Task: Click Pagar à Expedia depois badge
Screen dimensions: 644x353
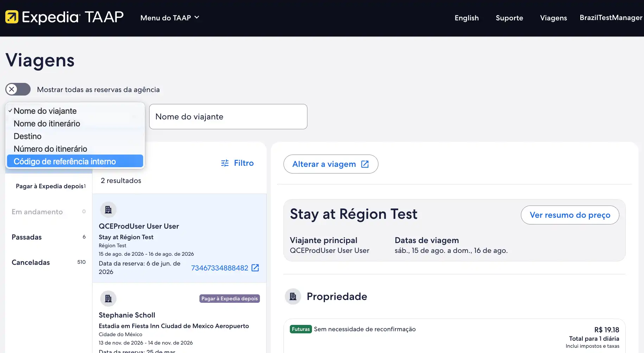Action: (230, 299)
